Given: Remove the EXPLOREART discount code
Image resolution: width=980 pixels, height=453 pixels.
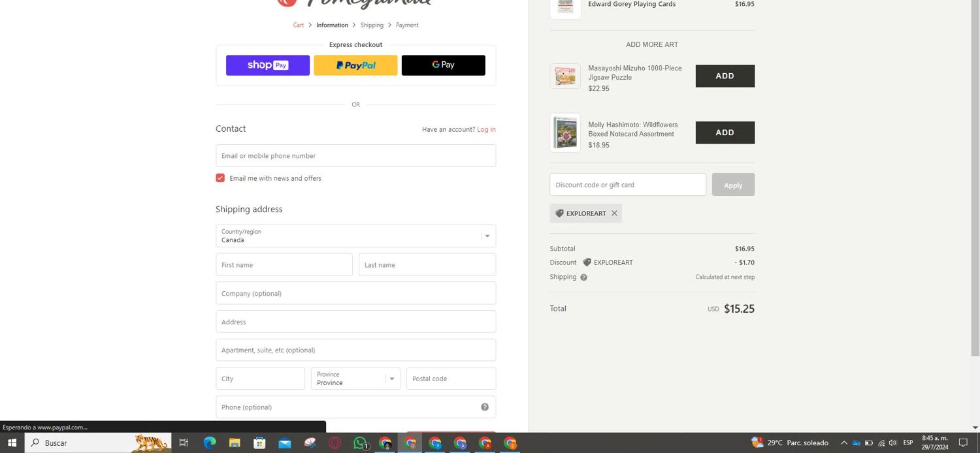Looking at the screenshot, I should pos(614,213).
